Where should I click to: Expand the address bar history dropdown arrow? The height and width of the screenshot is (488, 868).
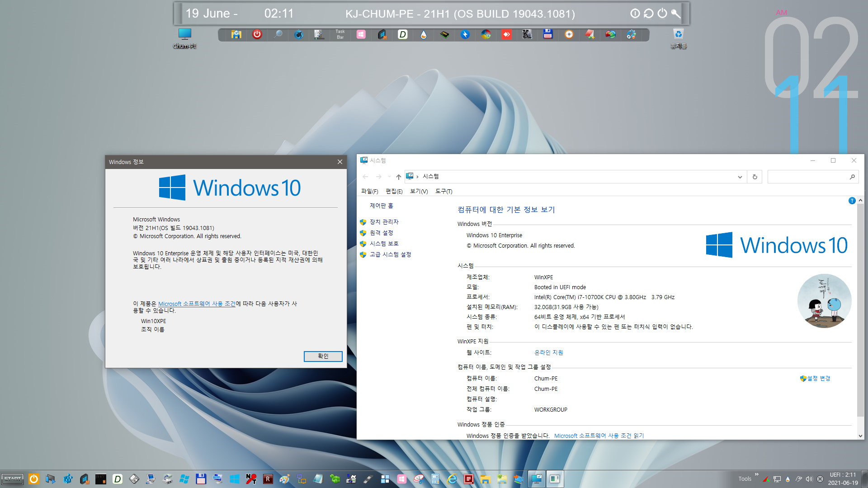click(x=740, y=177)
